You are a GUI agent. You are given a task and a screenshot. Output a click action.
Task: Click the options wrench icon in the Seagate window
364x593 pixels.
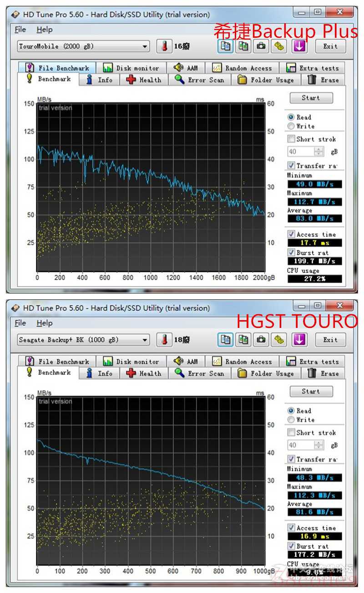pos(279,340)
